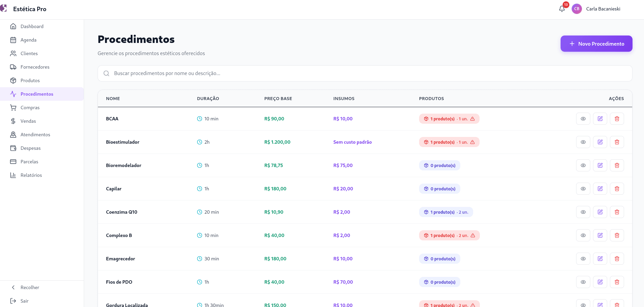Show BCAA procedure with eye icon
The image size is (644, 307).
click(x=583, y=119)
